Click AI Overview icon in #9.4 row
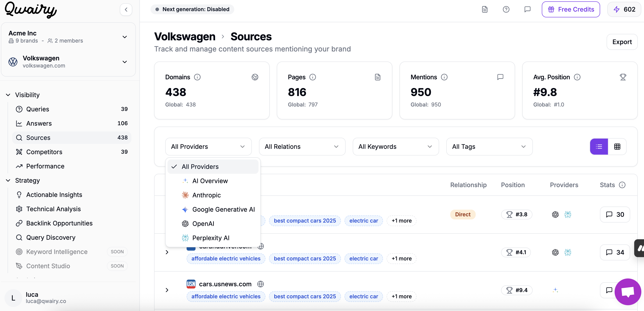Image resolution: width=644 pixels, height=311 pixels. click(x=555, y=290)
